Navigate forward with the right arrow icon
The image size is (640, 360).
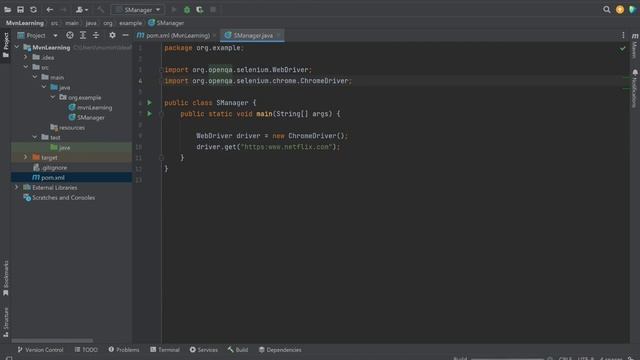pos(63,9)
